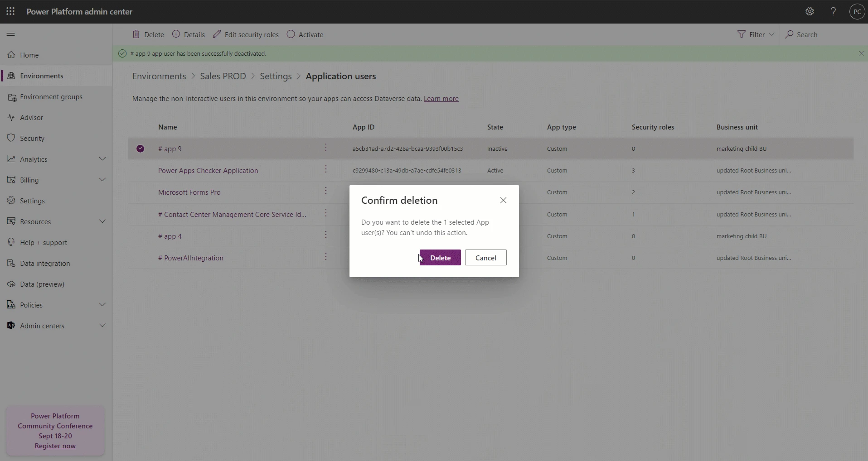Viewport: 868px width, 461px height.
Task: Collapse the left navigation hamburger menu
Action: (x=11, y=34)
